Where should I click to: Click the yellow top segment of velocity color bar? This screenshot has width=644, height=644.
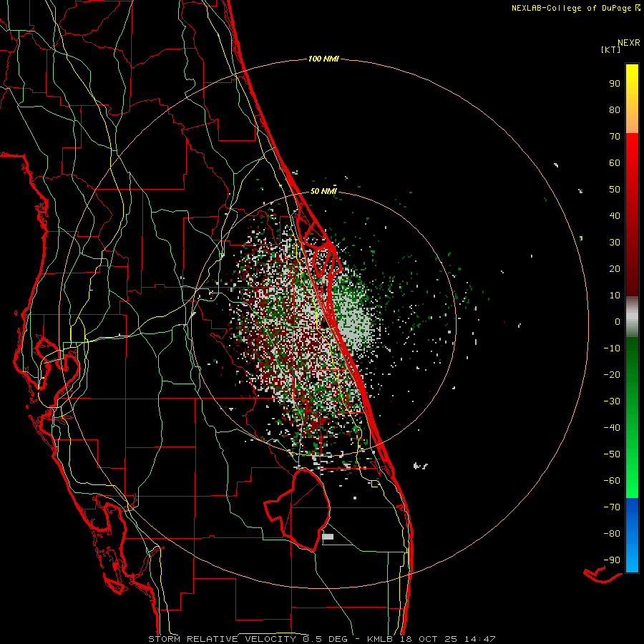pyautogui.click(x=632, y=99)
